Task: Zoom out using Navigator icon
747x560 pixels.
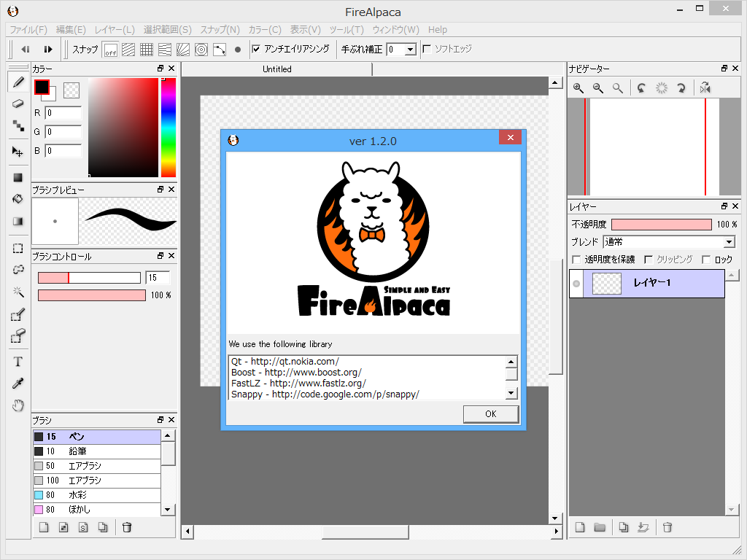Action: [598, 88]
